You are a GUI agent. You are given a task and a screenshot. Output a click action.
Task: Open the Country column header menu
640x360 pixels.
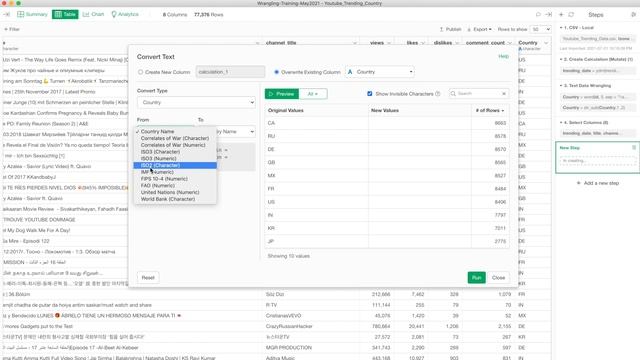coord(546,43)
